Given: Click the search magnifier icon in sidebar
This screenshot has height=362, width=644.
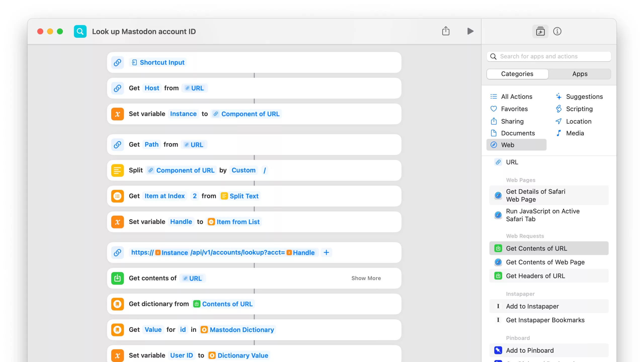Looking at the screenshot, I should click(x=493, y=56).
